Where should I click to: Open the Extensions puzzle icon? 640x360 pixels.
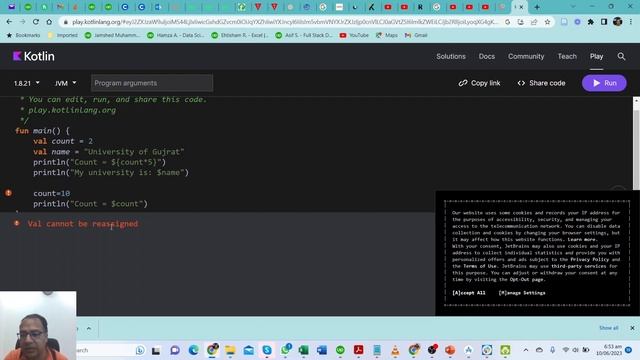591,22
